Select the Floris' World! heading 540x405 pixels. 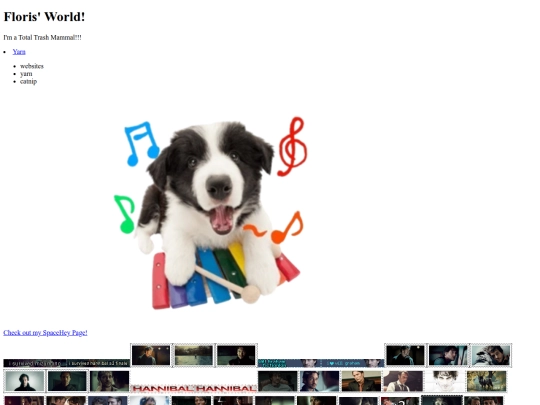pyautogui.click(x=44, y=17)
